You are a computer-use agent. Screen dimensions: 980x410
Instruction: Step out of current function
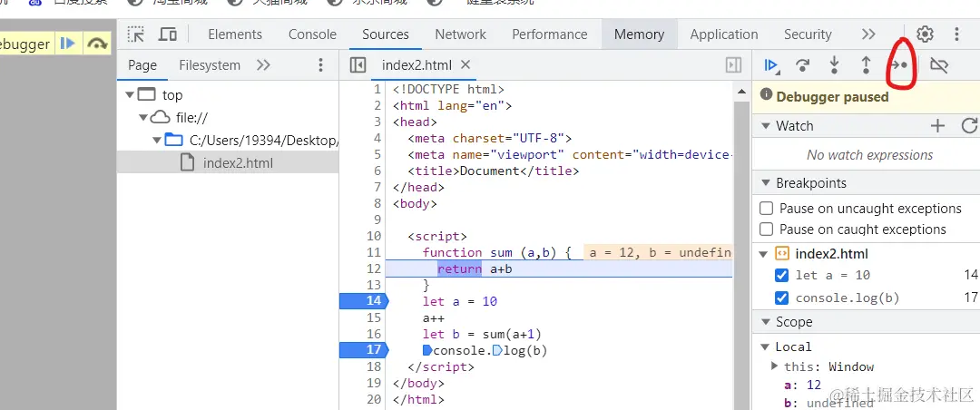(x=867, y=64)
